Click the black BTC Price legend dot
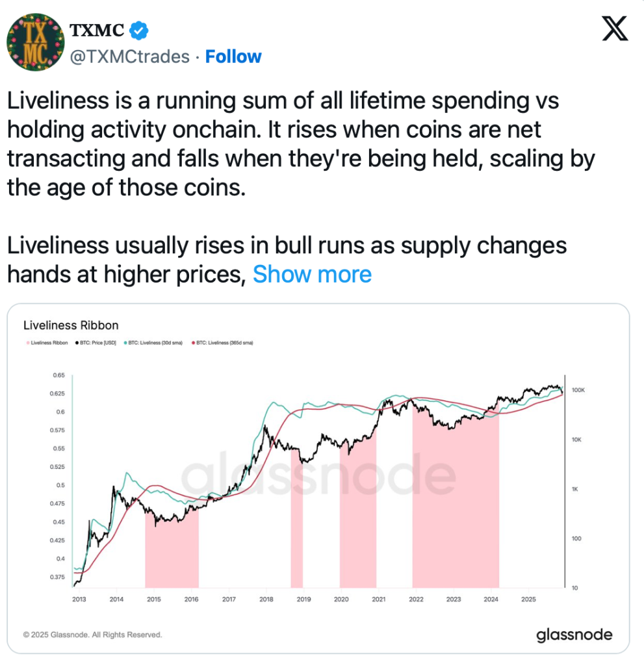The width and height of the screenshot is (644, 665). point(77,342)
